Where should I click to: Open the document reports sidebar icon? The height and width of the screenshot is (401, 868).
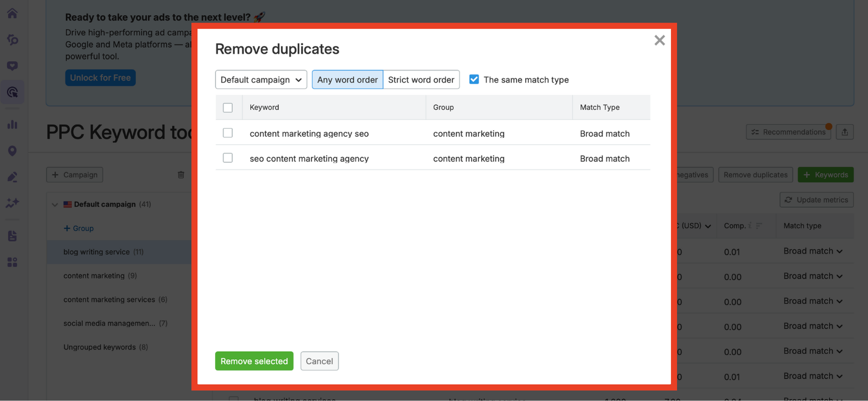click(x=12, y=236)
